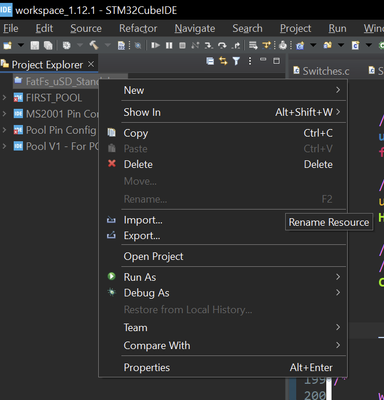The width and height of the screenshot is (384, 400).
Task: Click the build configuration gear icon
Action: (67, 45)
